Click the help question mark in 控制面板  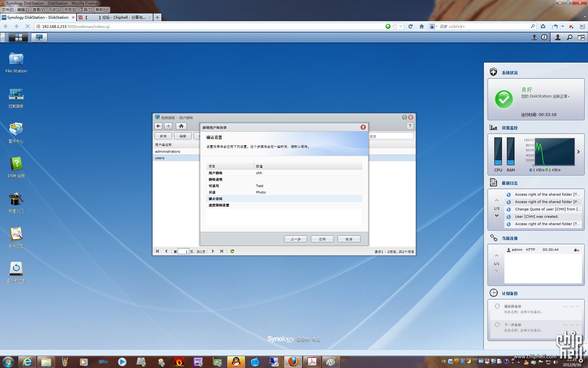410,126
